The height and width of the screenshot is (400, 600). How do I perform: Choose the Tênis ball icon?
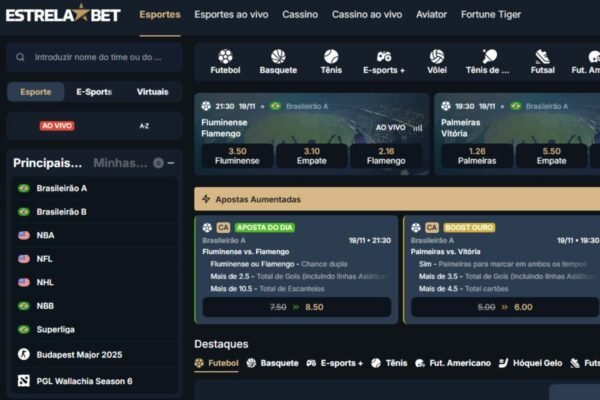click(331, 57)
